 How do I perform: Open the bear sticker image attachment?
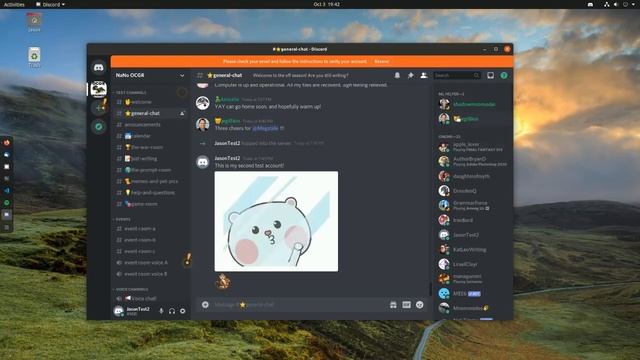pyautogui.click(x=276, y=221)
